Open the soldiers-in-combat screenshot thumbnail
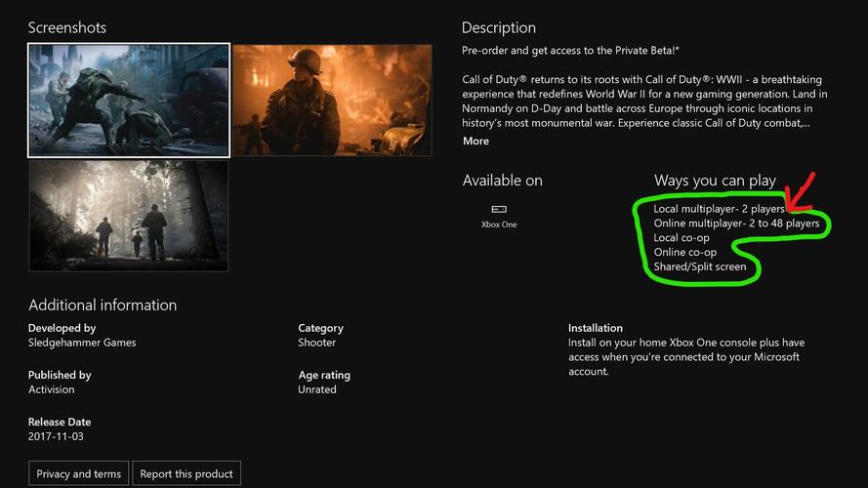 pos(129,101)
